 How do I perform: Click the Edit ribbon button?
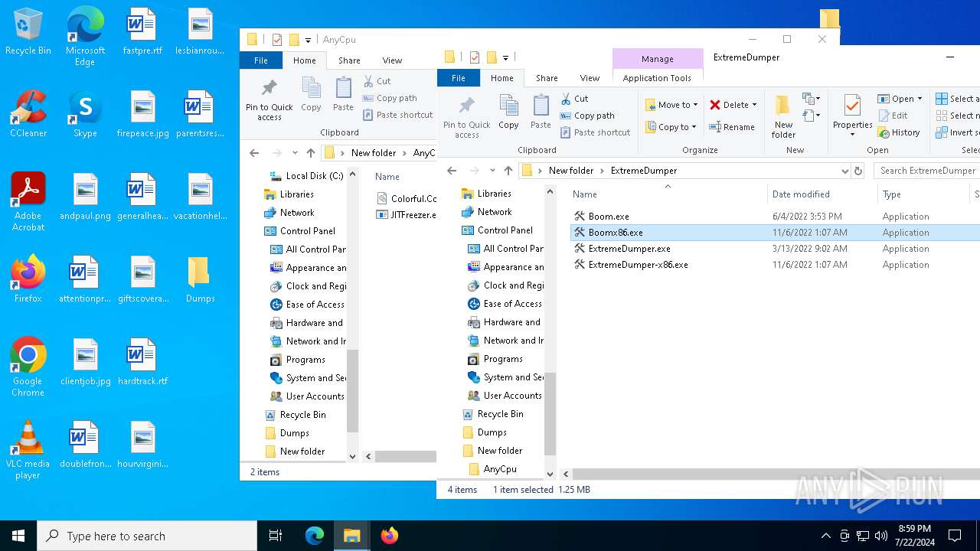[893, 116]
